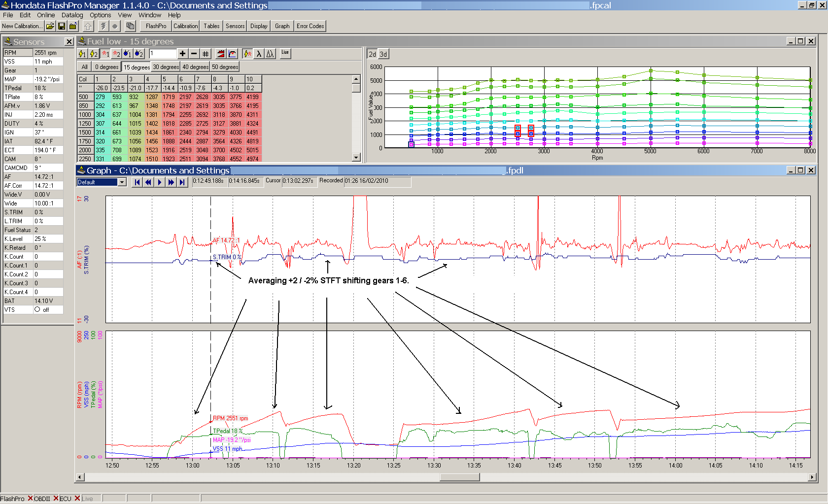Screen dimensions: 828x504
Task: Click the minus decrease value button
Action: [x=194, y=54]
